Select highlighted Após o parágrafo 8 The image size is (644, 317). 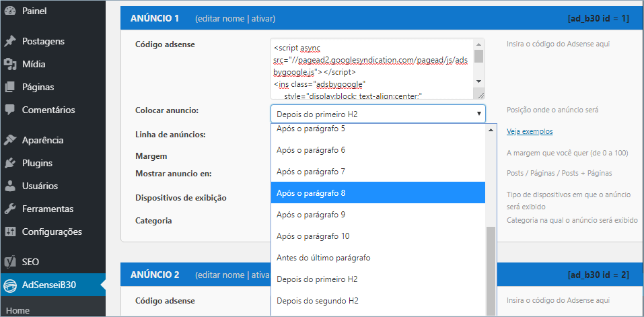(x=378, y=193)
